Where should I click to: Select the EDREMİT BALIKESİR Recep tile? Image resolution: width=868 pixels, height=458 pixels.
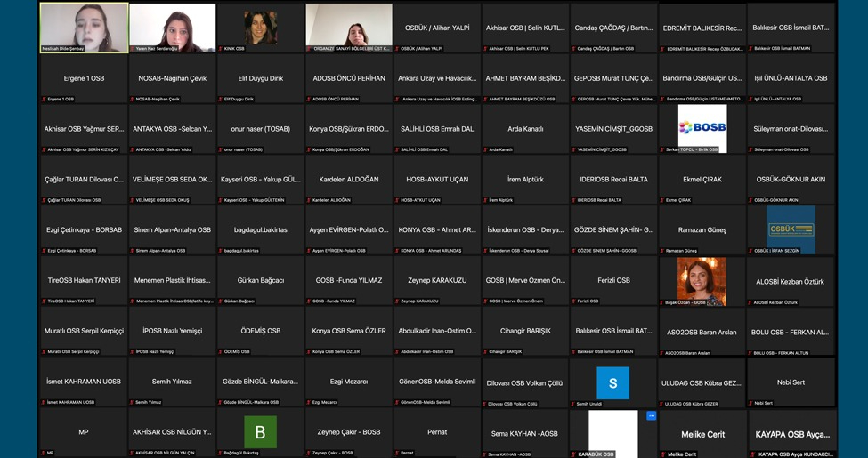click(702, 28)
